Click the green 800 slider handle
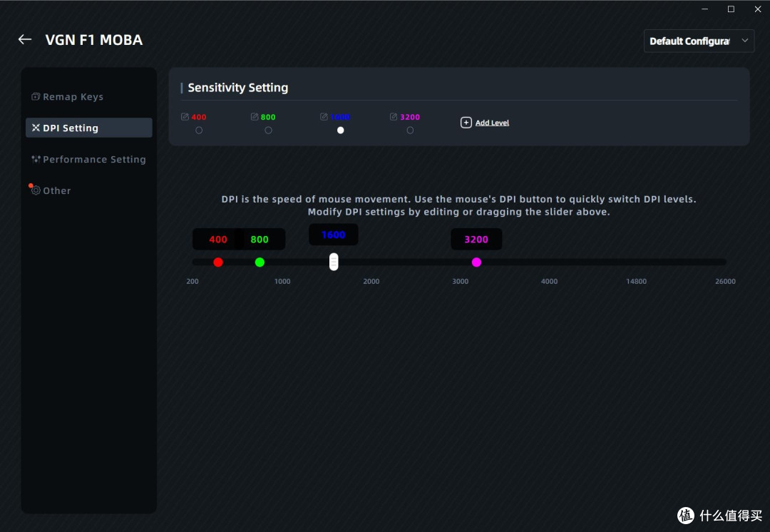770x532 pixels. click(260, 262)
